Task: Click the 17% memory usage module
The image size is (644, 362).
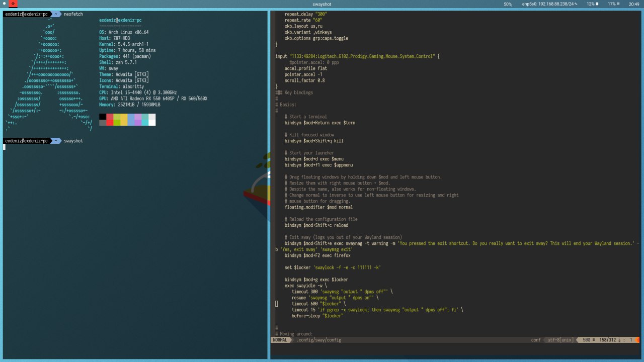Action: [x=614, y=4]
